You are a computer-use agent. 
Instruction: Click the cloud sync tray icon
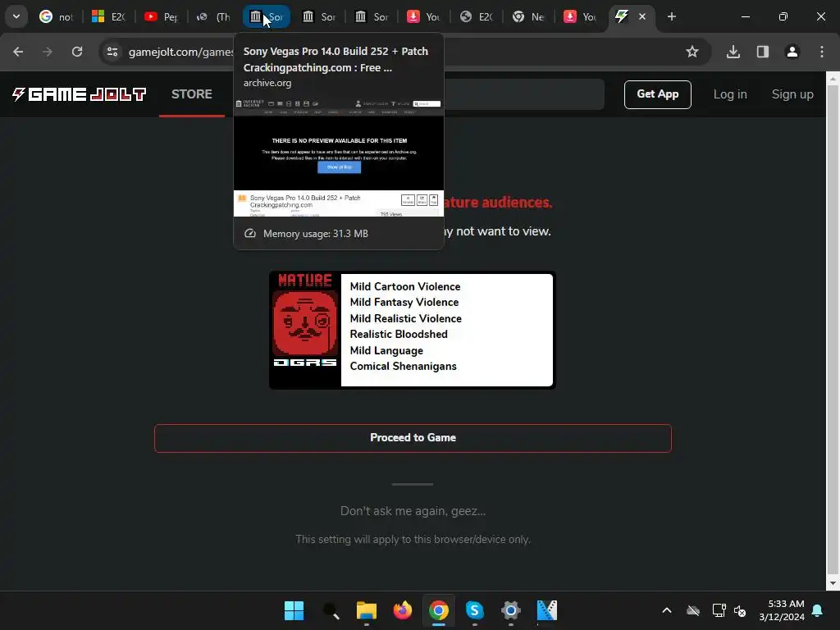(693, 610)
